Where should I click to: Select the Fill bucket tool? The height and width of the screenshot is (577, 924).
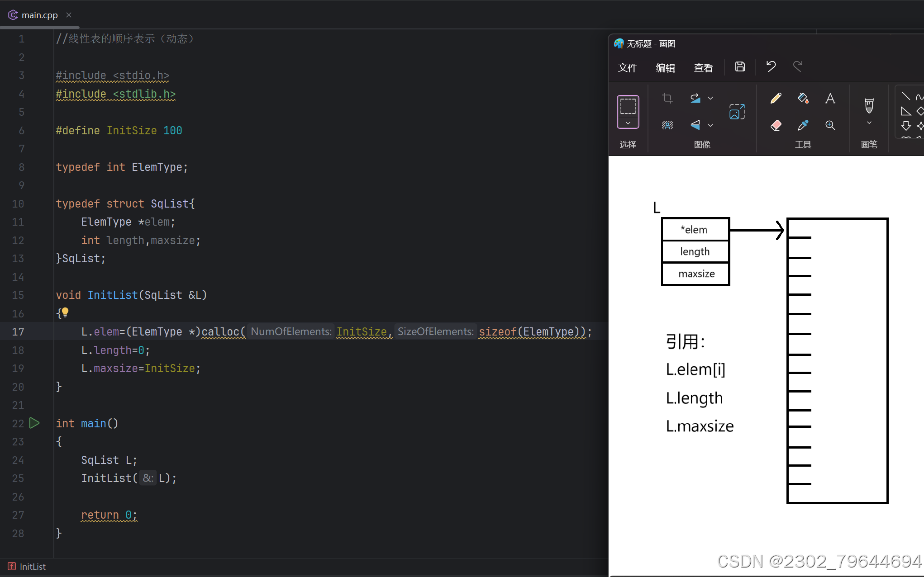[803, 98]
